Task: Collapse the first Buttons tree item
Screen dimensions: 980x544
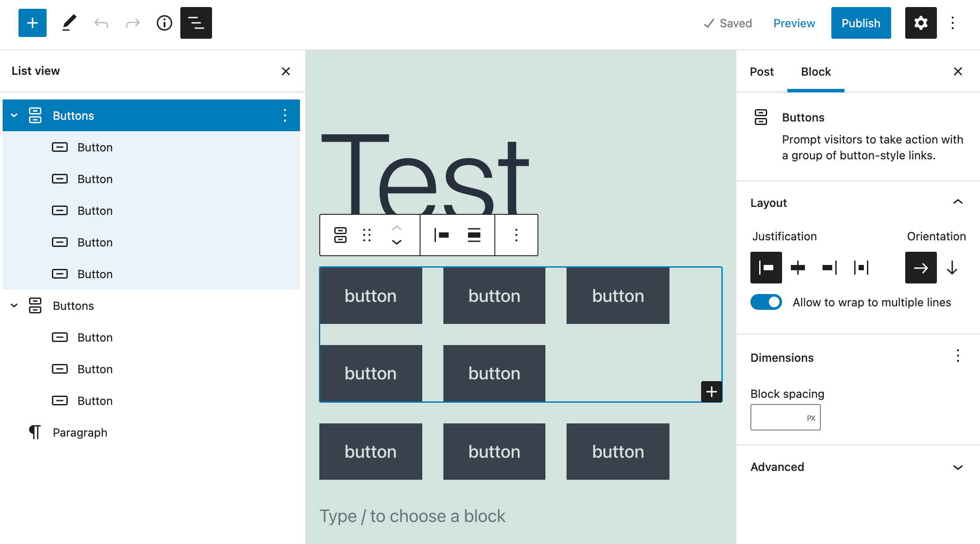Action: (14, 115)
